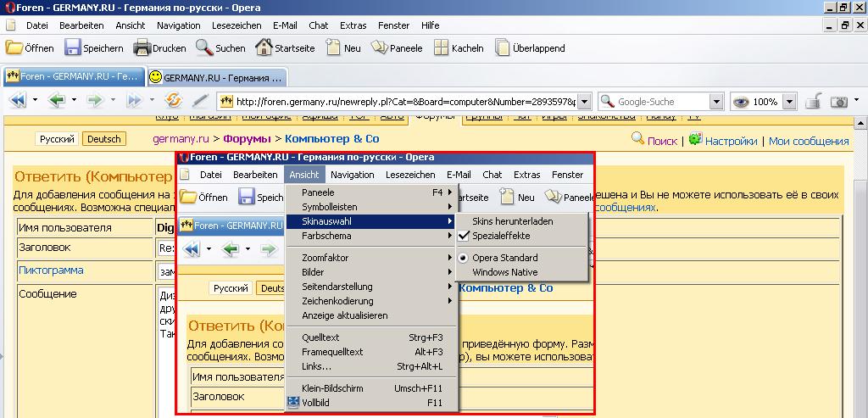Click the Öffnen folder icon in main toolbar
868x418 pixels.
(14, 47)
